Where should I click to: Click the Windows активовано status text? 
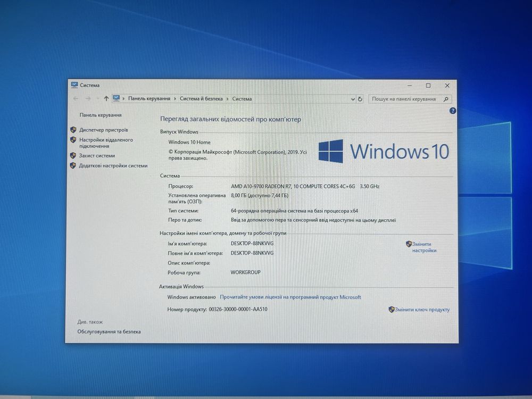[x=192, y=297]
